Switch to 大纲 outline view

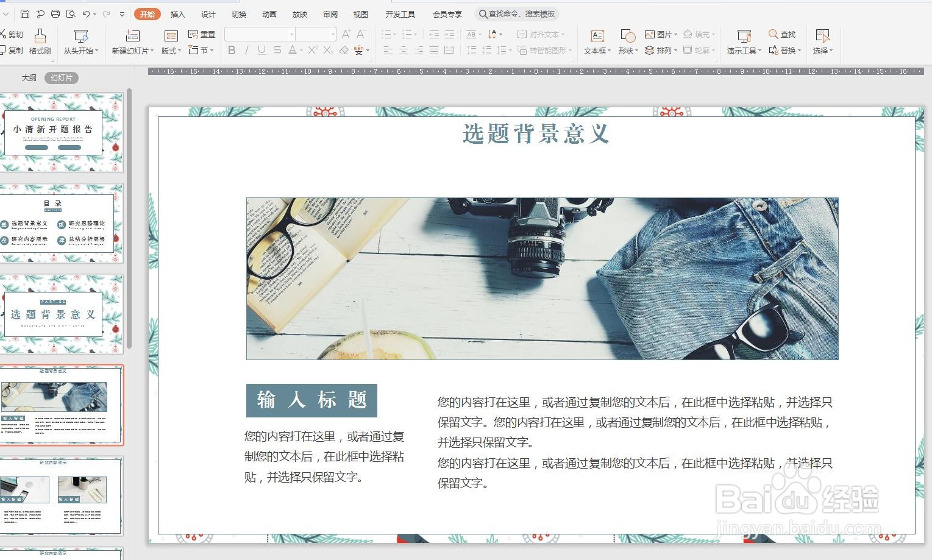click(29, 77)
